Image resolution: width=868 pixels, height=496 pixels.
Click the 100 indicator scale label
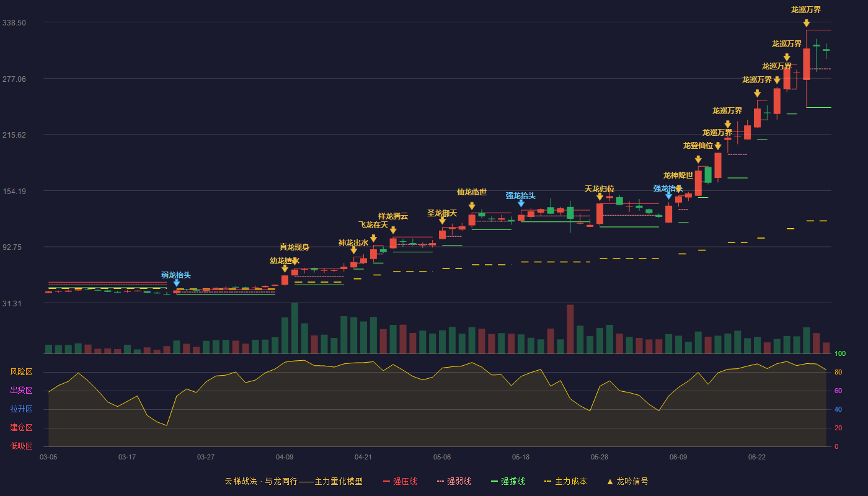[x=840, y=353]
